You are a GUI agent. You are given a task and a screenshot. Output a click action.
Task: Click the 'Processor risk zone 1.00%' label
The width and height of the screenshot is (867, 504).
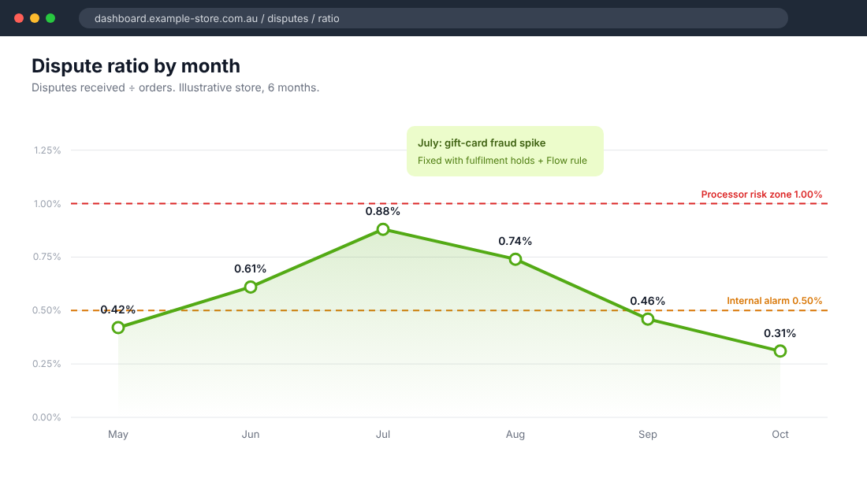(x=761, y=195)
